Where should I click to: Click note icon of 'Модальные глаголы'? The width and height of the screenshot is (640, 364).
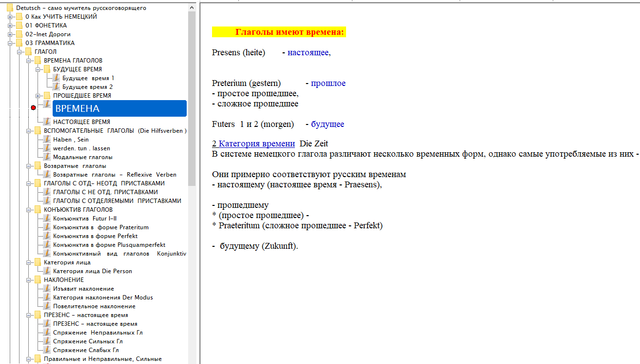coord(47,157)
